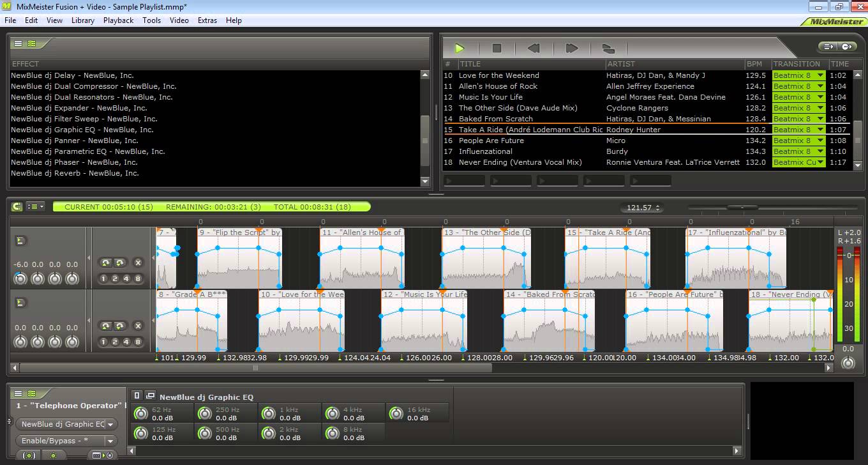Click first track's volume knob showing -6.0
Image resolution: width=868 pixels, height=465 pixels.
[x=20, y=278]
